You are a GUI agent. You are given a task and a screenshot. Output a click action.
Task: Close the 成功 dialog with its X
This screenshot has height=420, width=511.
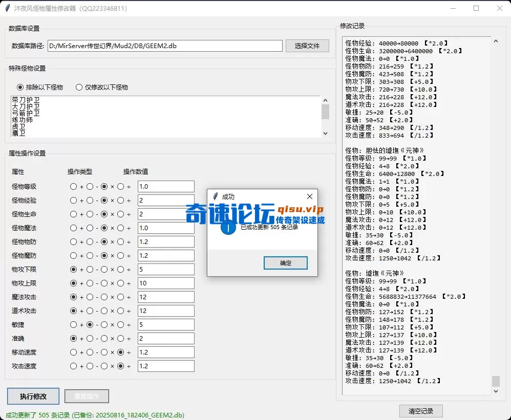(x=309, y=196)
